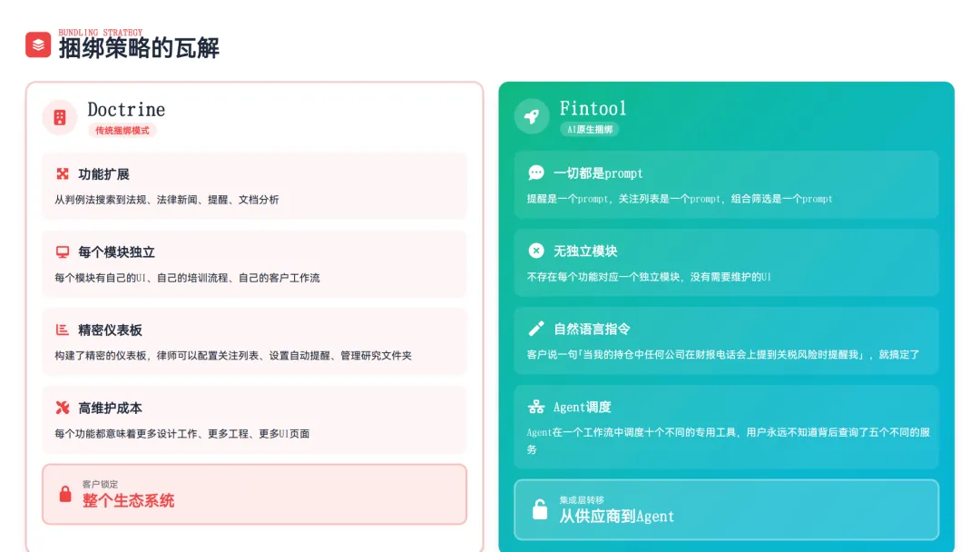Click the X circle icon beside 无独立模块

(x=536, y=251)
